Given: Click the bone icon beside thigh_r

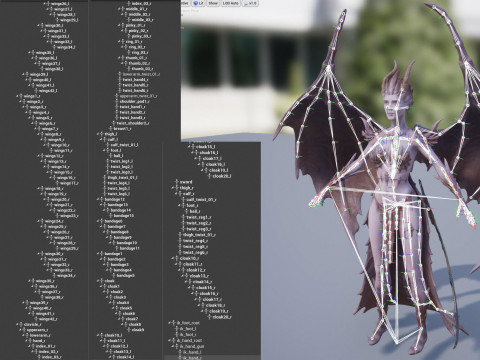Looking at the screenshot, I should click(177, 188).
